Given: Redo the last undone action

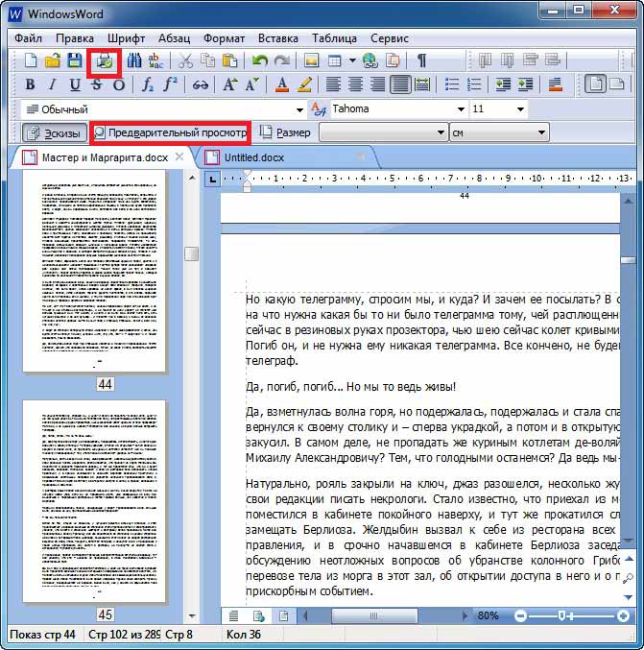Looking at the screenshot, I should tap(282, 60).
